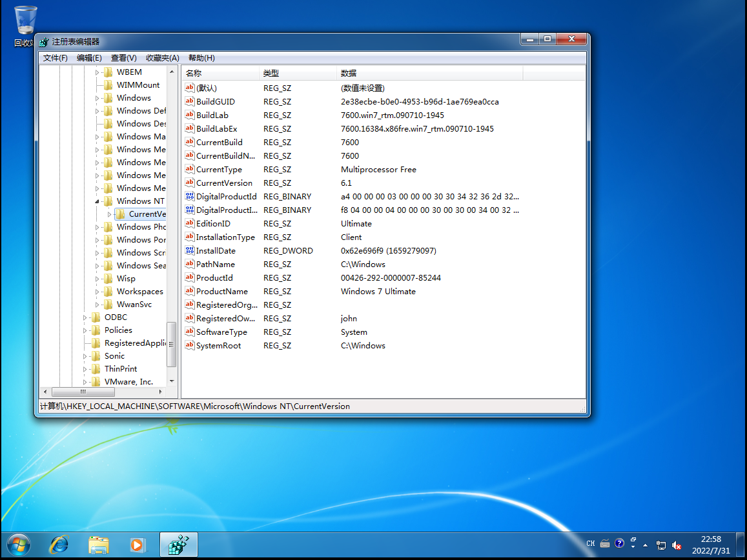This screenshot has height=560, width=747.
Task: Expand the ThinPrint key node
Action: [85, 369]
